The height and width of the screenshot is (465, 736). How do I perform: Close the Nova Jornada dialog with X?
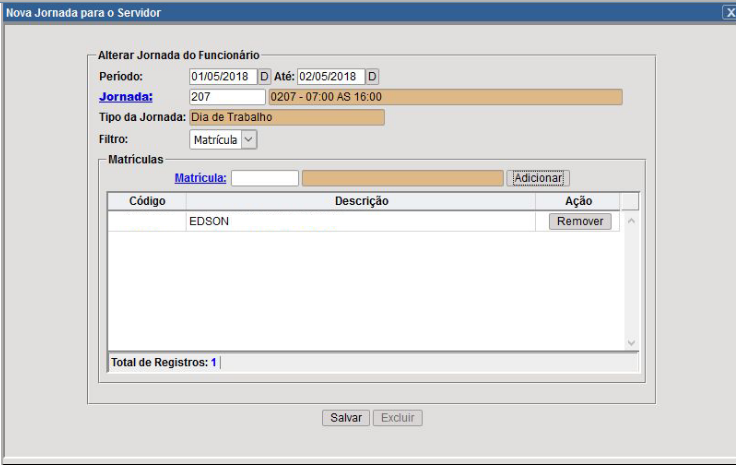tap(729, 13)
